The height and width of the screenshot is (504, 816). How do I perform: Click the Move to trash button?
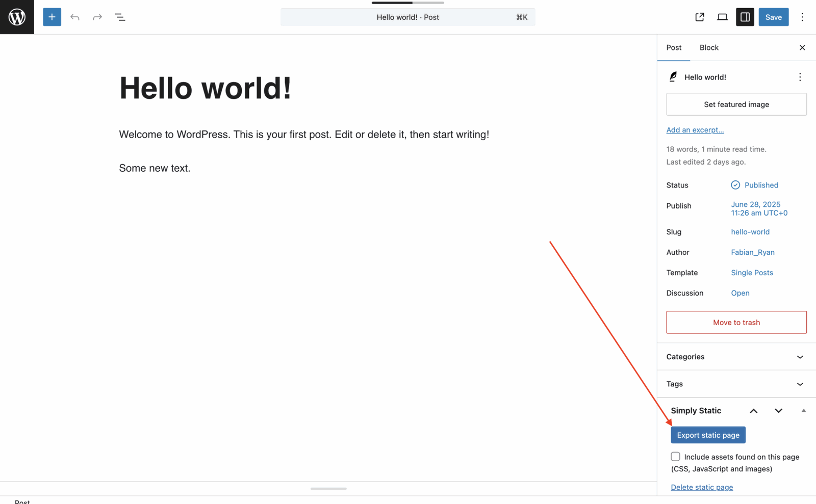click(x=736, y=322)
